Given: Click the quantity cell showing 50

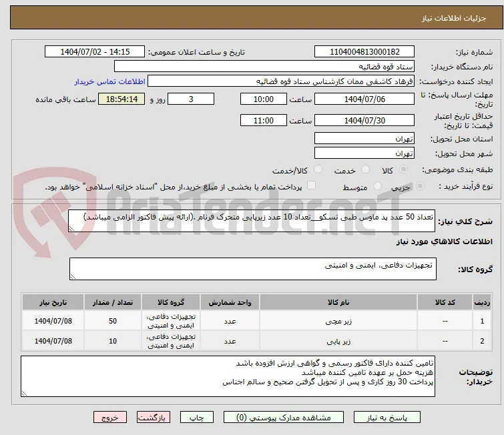Looking at the screenshot, I should tap(113, 321).
